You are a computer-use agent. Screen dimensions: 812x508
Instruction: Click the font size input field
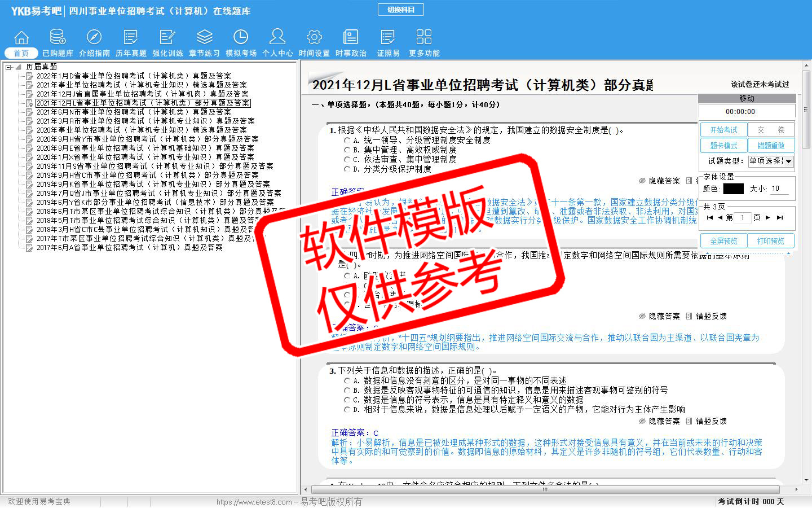[x=779, y=189]
